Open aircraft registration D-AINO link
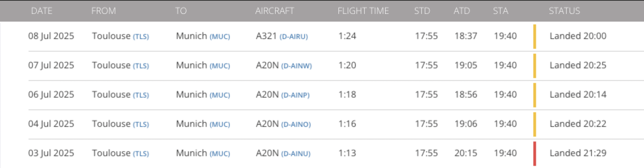The height and width of the screenshot is (168, 644). pos(296,124)
